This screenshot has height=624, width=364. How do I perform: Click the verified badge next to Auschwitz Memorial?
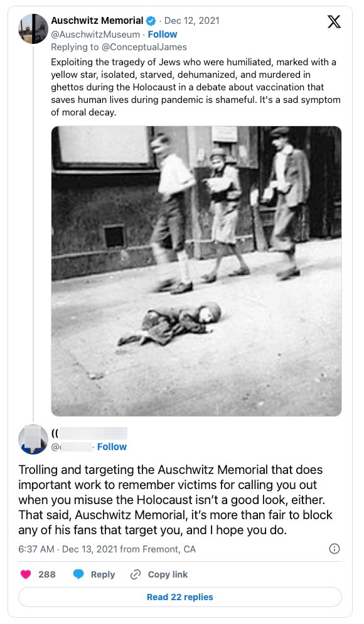[151, 21]
